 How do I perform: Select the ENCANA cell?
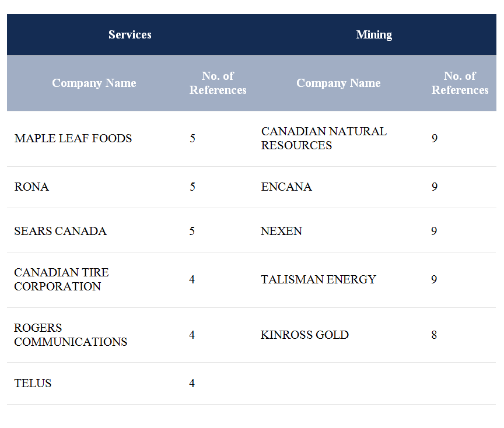[286, 187]
